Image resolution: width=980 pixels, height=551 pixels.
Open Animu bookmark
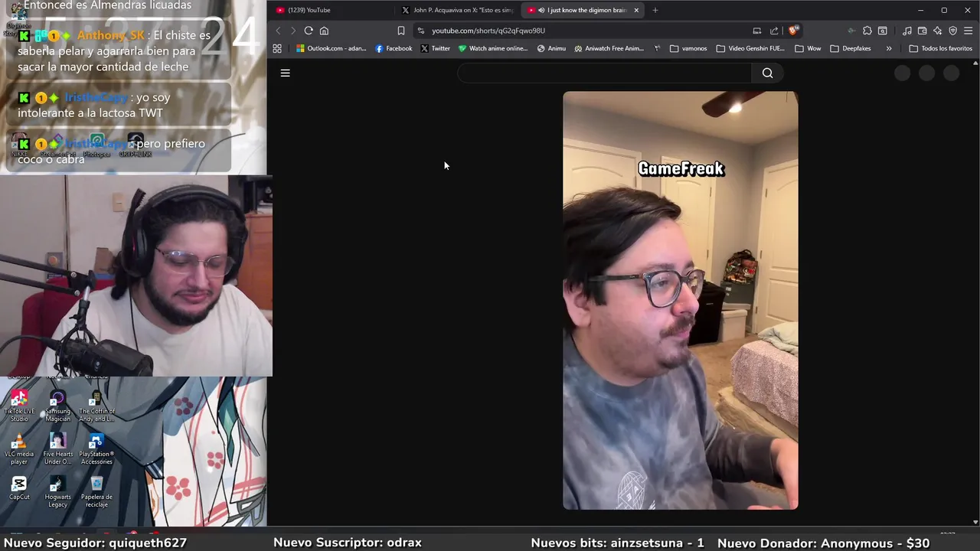point(551,48)
